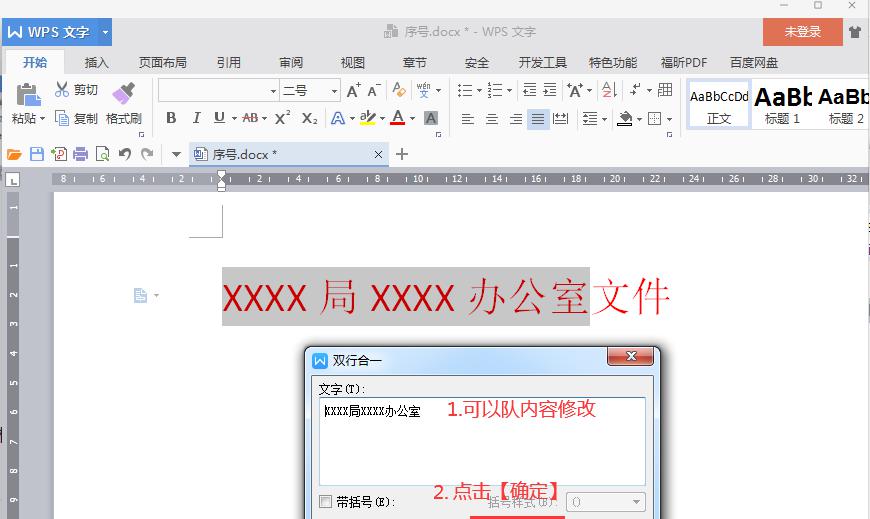Open the Chinese layout (A with arrows) tool
870x519 pixels.
(575, 90)
